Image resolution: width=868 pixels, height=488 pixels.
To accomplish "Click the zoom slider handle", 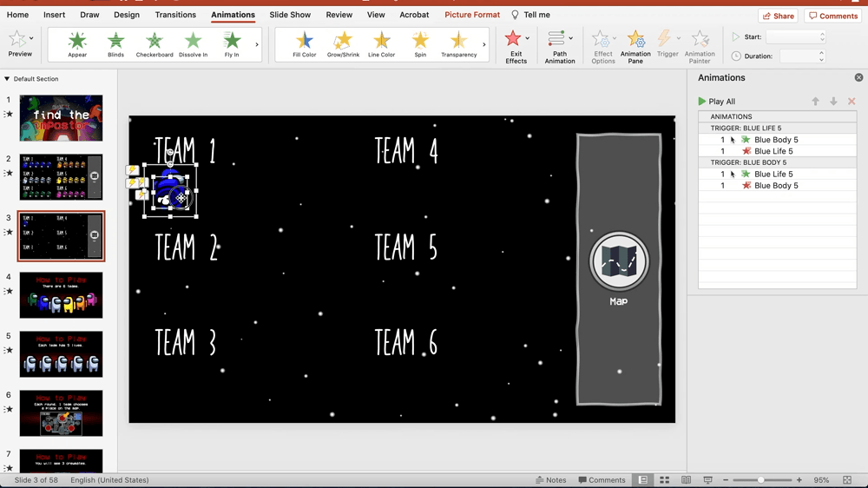I will click(x=760, y=480).
